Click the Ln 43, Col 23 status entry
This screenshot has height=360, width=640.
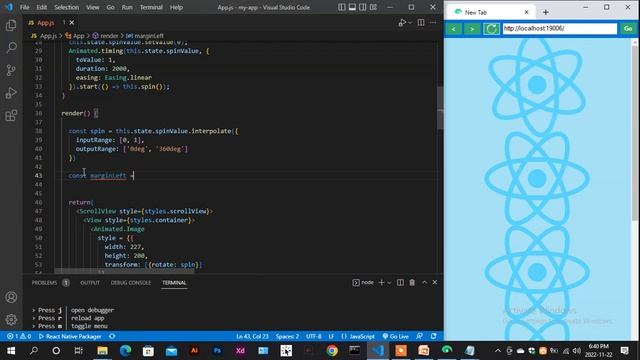coord(252,336)
